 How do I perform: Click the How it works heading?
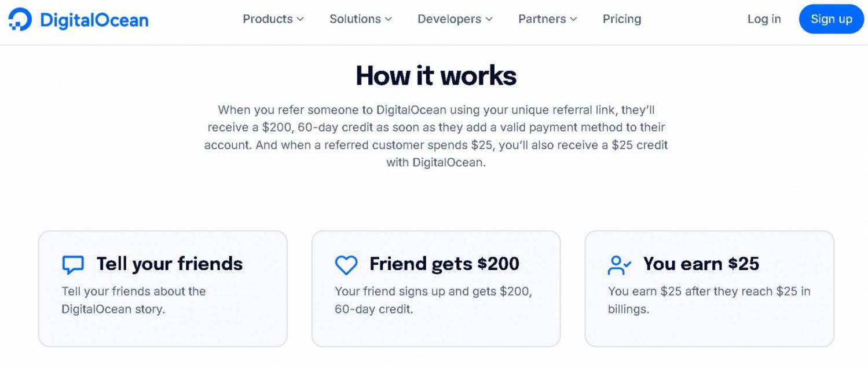tap(436, 76)
